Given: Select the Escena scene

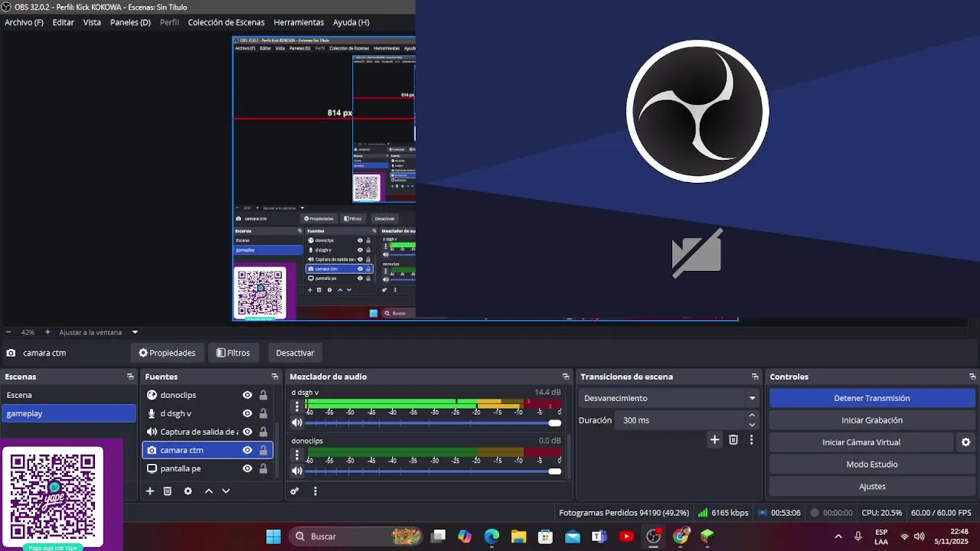Looking at the screenshot, I should [69, 395].
